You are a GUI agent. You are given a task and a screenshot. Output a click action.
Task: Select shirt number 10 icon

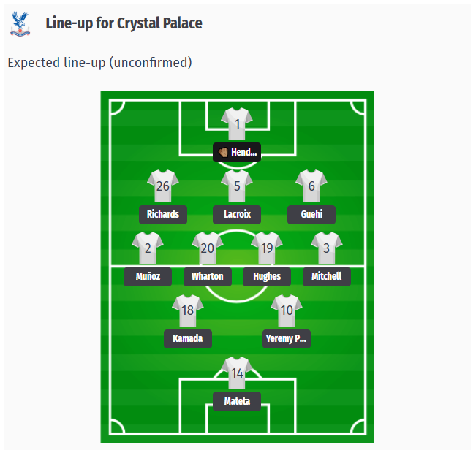point(287,310)
